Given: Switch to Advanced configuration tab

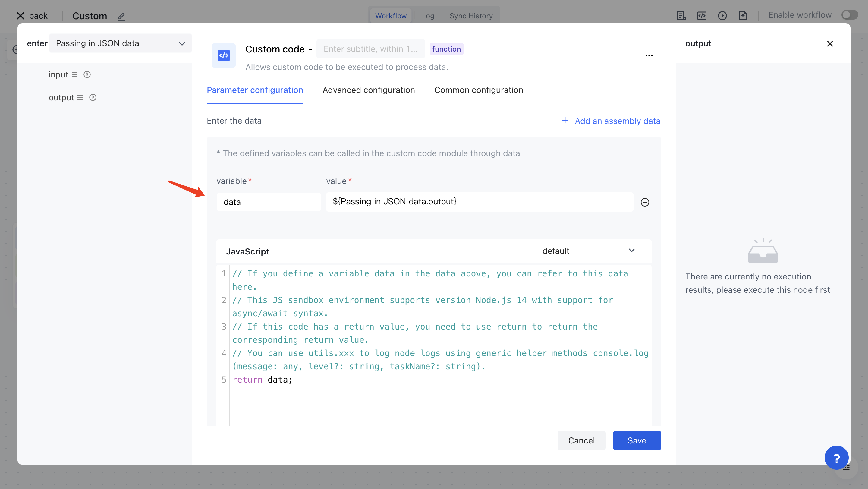Looking at the screenshot, I should pyautogui.click(x=368, y=90).
